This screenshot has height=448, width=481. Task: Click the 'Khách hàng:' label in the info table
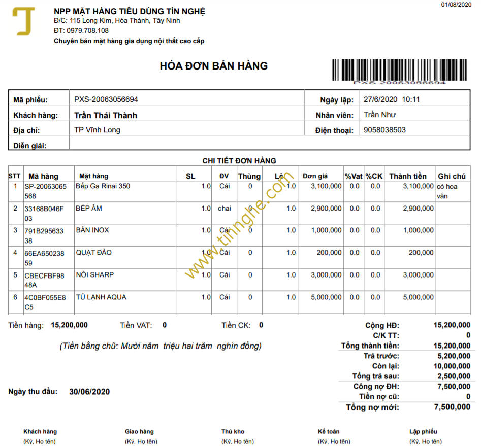click(36, 115)
